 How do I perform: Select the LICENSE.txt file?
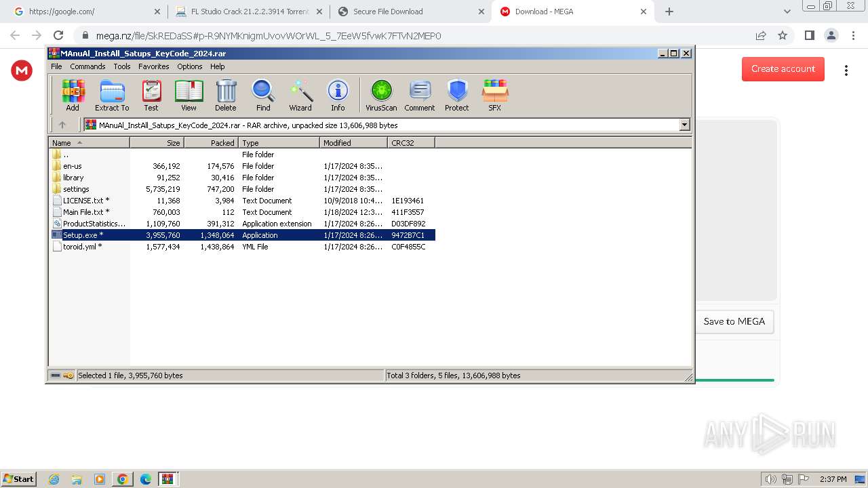point(86,201)
